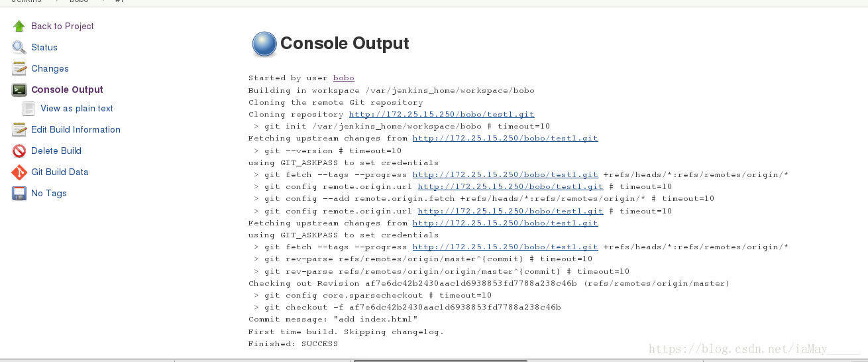
Task: Click the 'First time build. Skipping changelog.' line
Action: tap(346, 332)
